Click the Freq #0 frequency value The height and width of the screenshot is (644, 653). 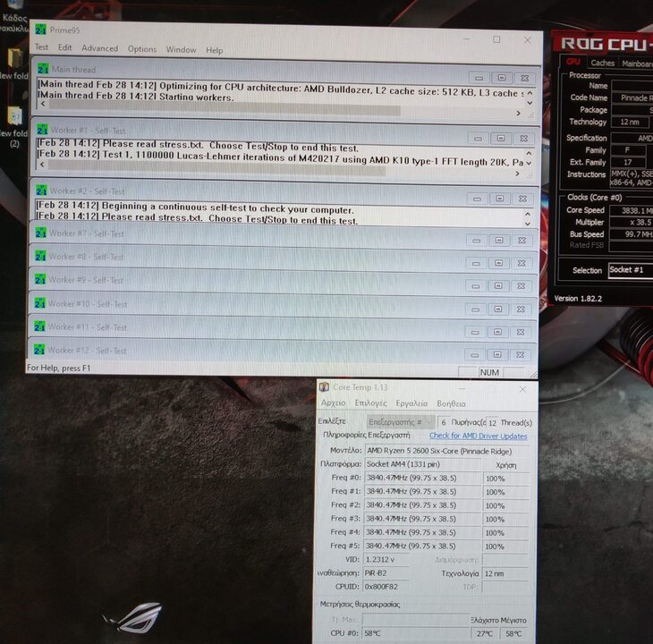[423, 478]
